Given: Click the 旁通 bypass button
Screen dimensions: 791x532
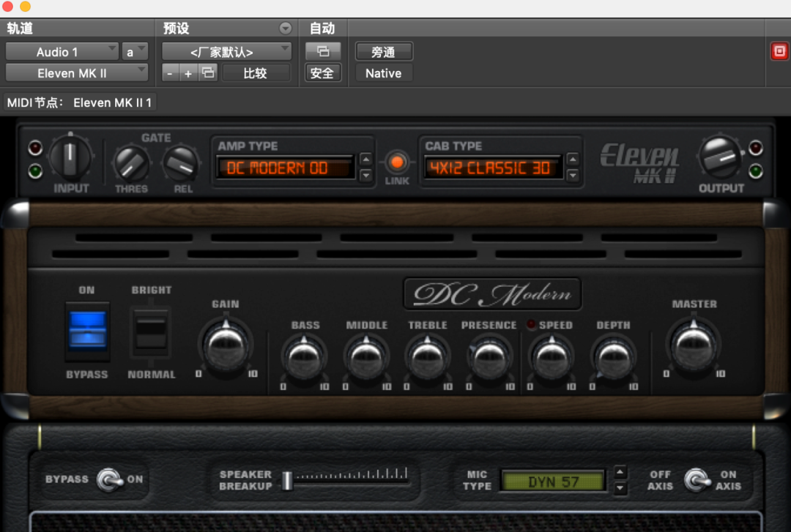Looking at the screenshot, I should 384,52.
